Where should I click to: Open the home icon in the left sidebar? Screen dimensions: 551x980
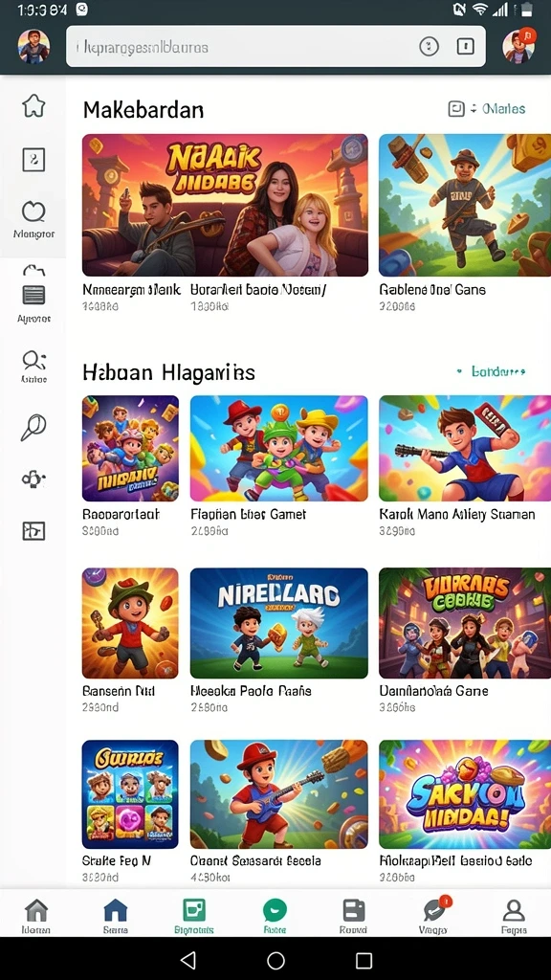click(x=33, y=105)
